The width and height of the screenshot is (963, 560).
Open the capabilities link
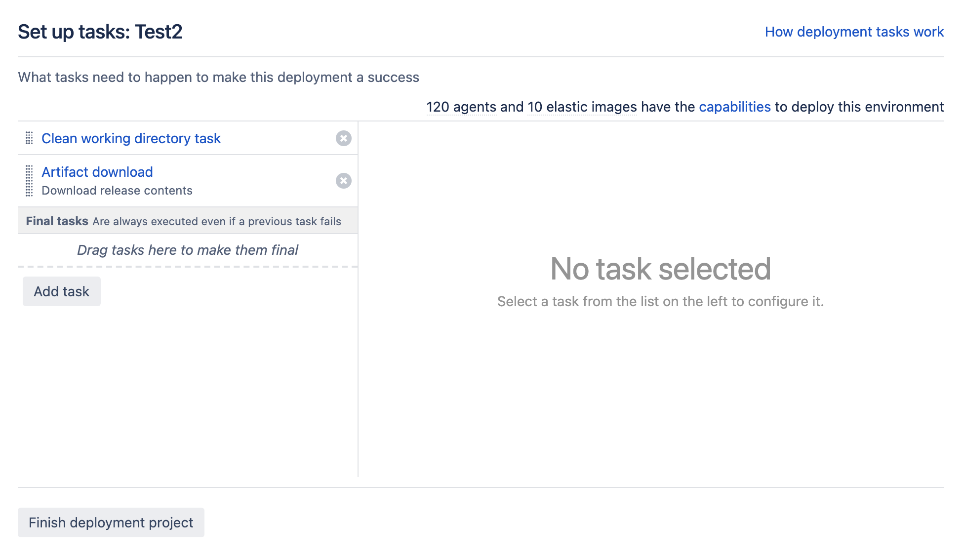[x=735, y=107]
